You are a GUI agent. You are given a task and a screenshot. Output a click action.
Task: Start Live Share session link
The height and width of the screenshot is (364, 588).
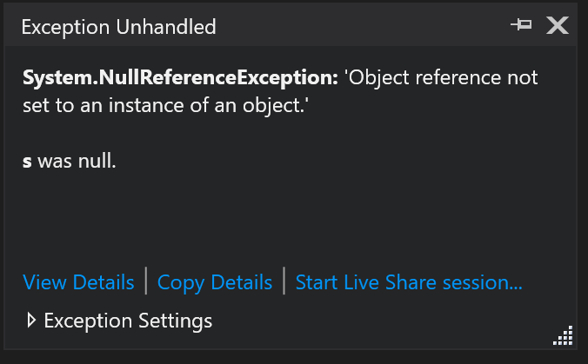pos(409,282)
